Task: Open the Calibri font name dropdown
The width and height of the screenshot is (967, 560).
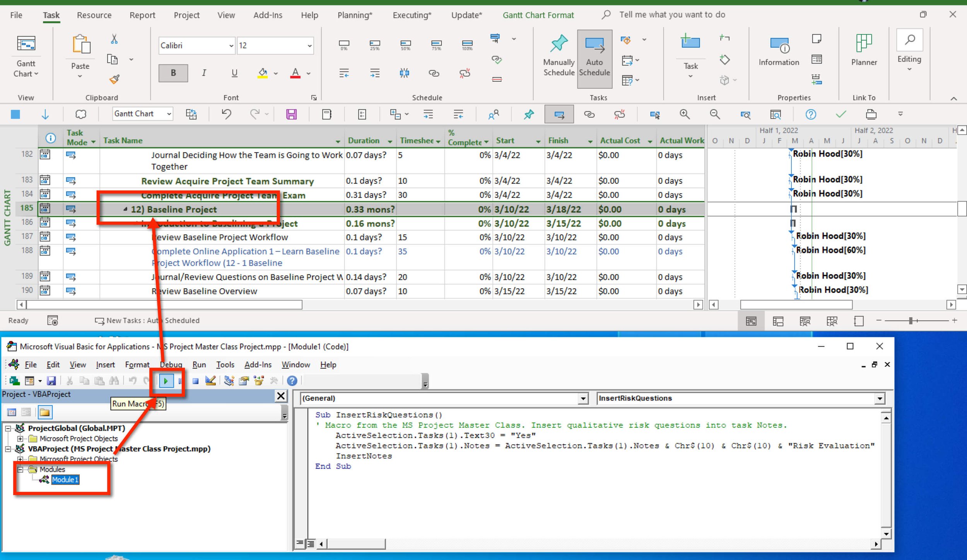Action: tap(231, 46)
